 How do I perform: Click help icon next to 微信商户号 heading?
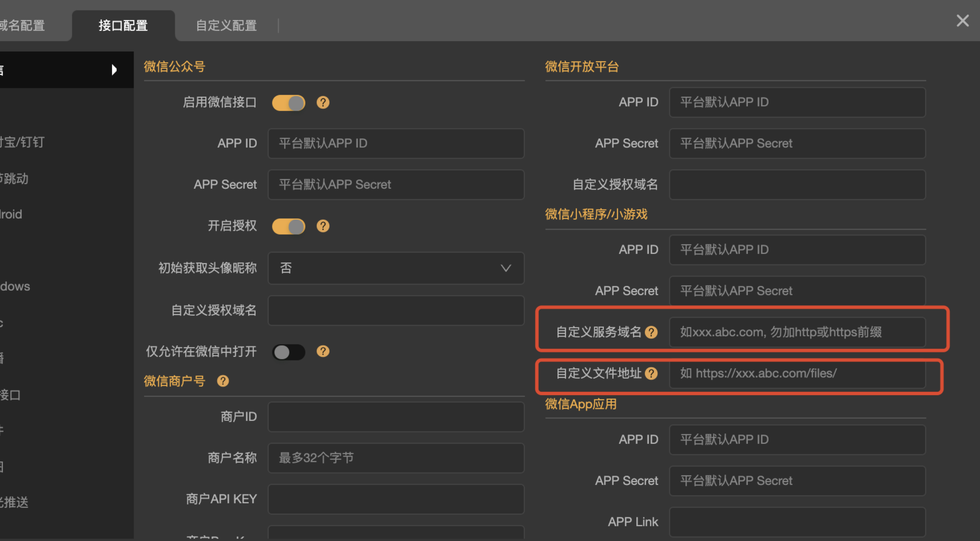click(222, 380)
